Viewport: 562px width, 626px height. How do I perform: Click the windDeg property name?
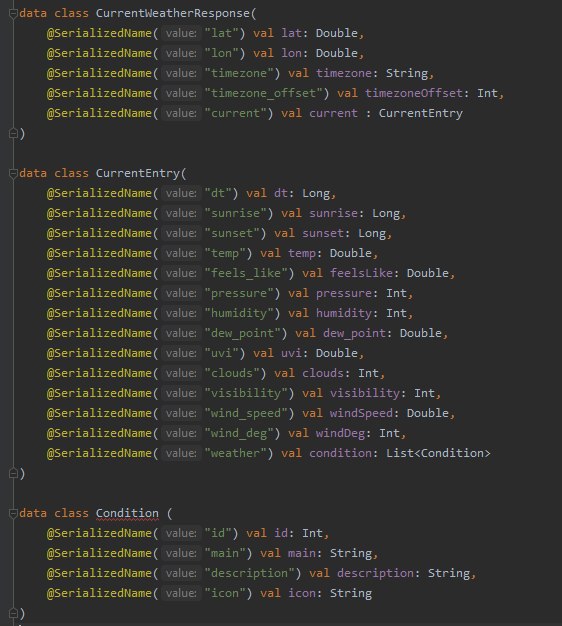click(340, 433)
